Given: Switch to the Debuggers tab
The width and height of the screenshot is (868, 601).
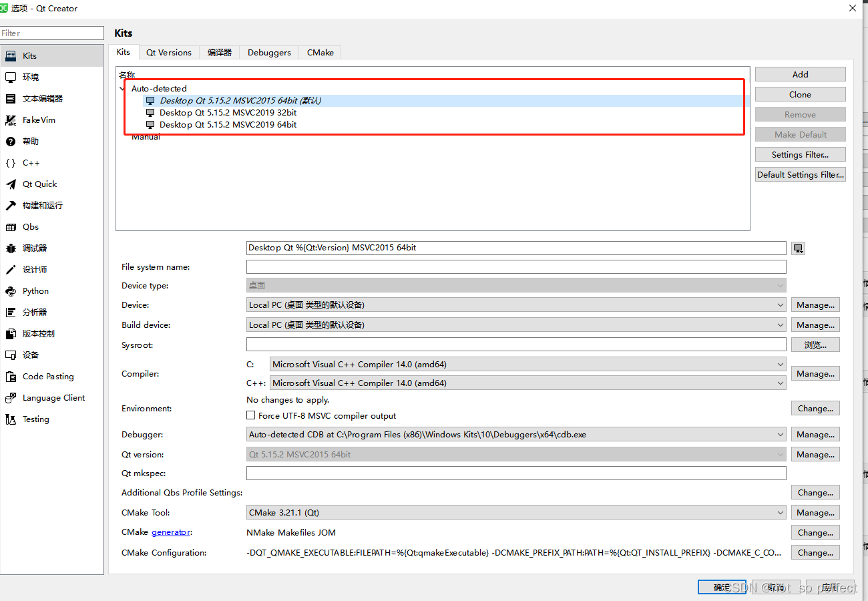Looking at the screenshot, I should (x=269, y=52).
